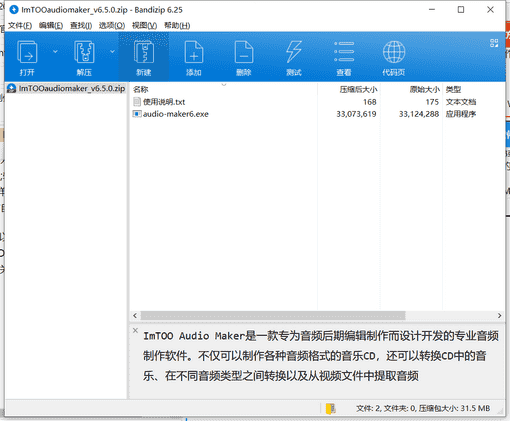Click the New archive (新建) icon
The width and height of the screenshot is (510, 421).
144,52
